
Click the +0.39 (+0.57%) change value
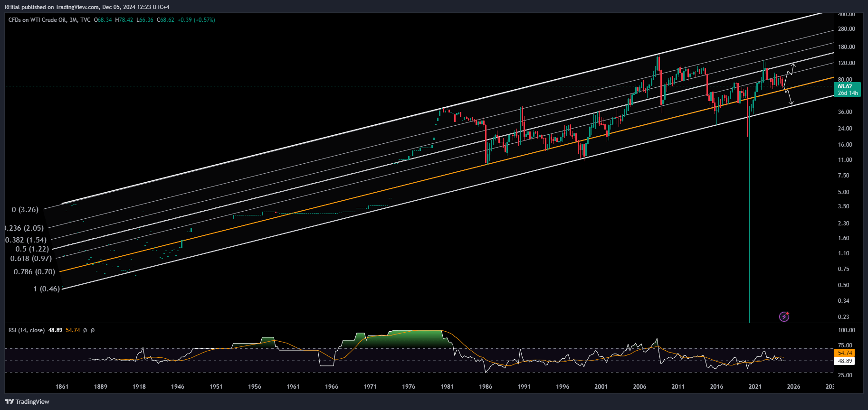click(x=196, y=20)
